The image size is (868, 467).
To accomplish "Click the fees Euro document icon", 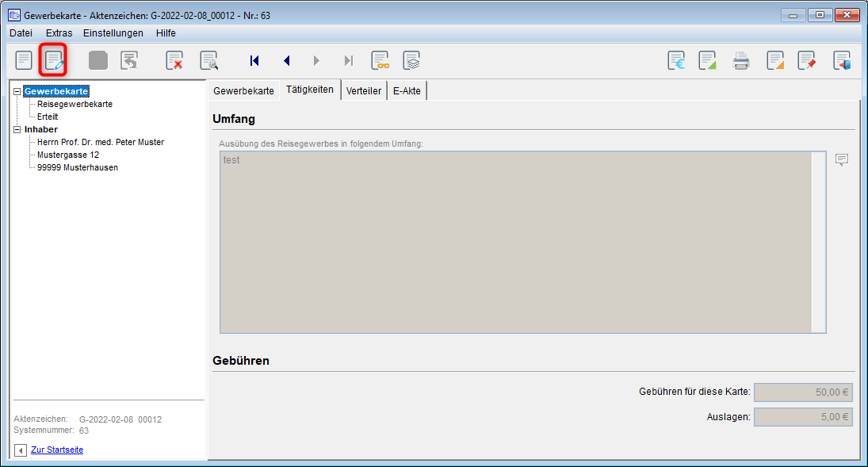I will (676, 61).
